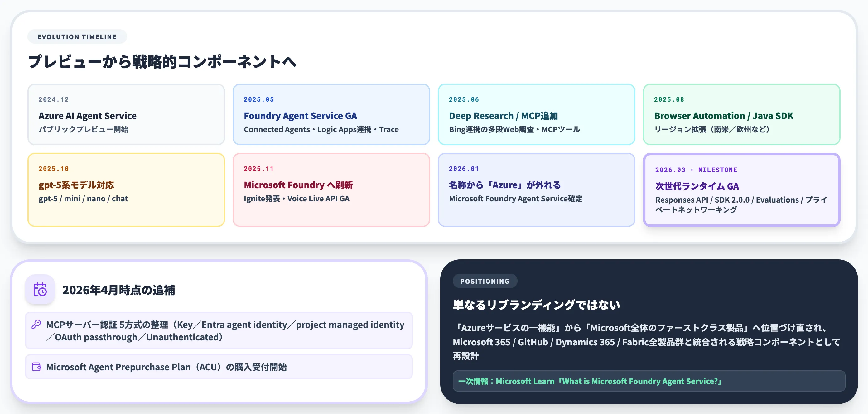The width and height of the screenshot is (868, 414).
Task: Click the wallet icon beside Microsoft Agent Prepurchase Plan
Action: tap(36, 367)
